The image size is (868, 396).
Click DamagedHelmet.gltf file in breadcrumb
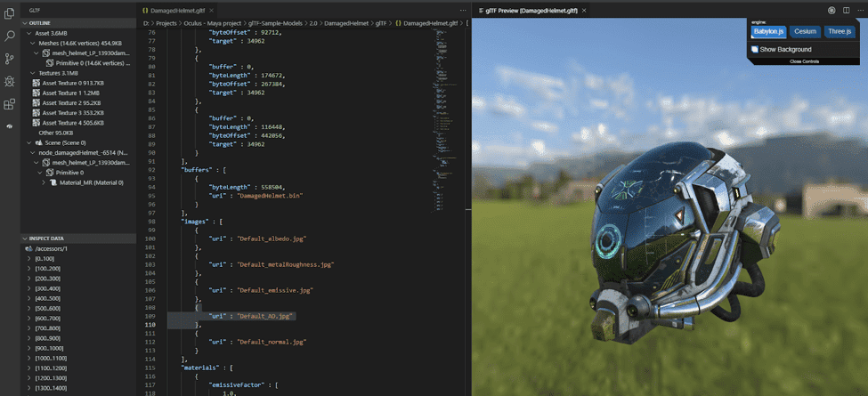pos(431,23)
